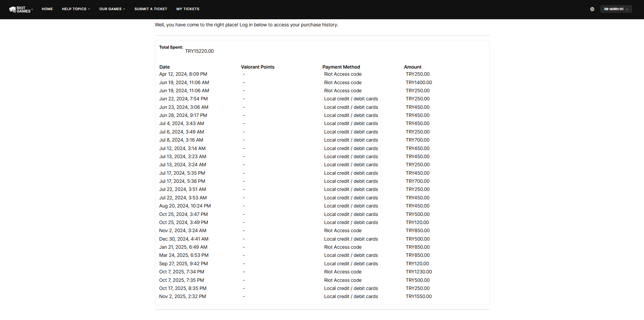Select the TRY1400.00 amount
This screenshot has height=320, width=644.
(x=419, y=82)
